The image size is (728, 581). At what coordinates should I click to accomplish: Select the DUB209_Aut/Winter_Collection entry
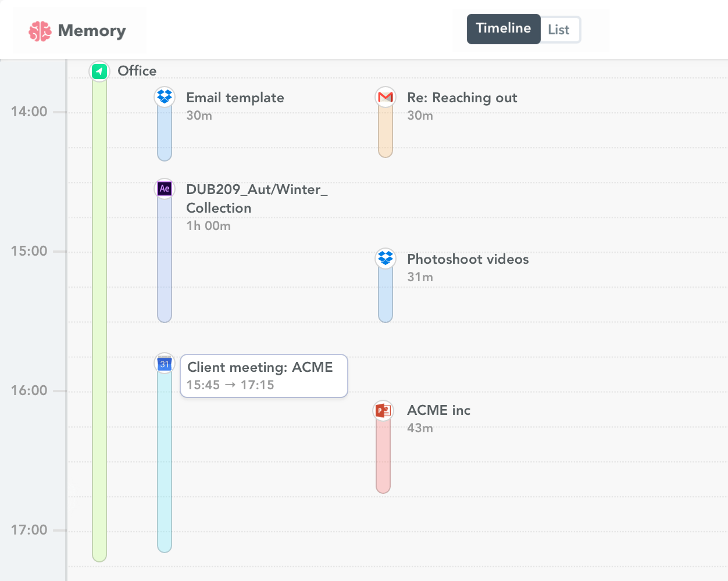(256, 198)
